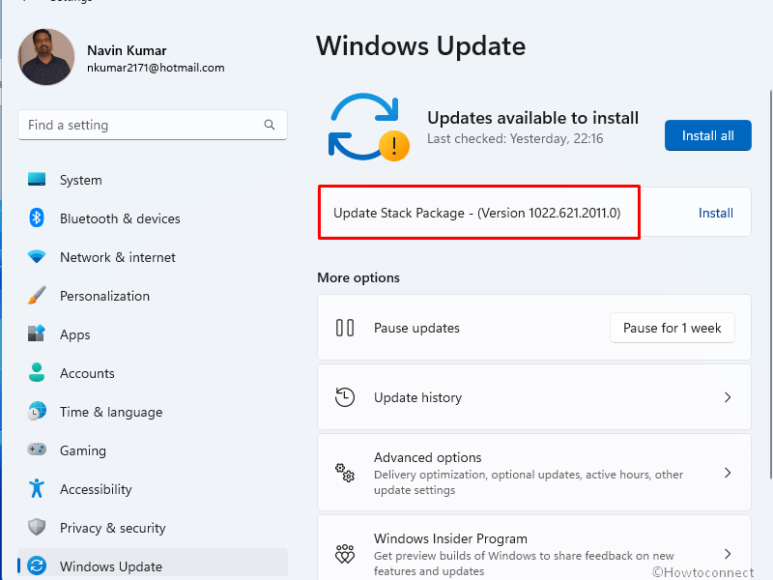The height and width of the screenshot is (580, 773).
Task: Click the Install all button
Action: click(x=708, y=136)
